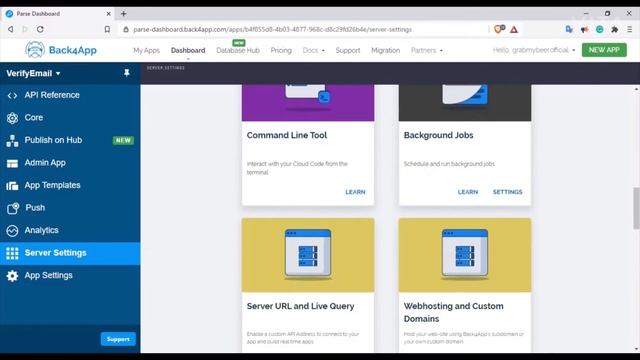Open a new browser tab
640x360 pixels.
pyautogui.click(x=124, y=13)
